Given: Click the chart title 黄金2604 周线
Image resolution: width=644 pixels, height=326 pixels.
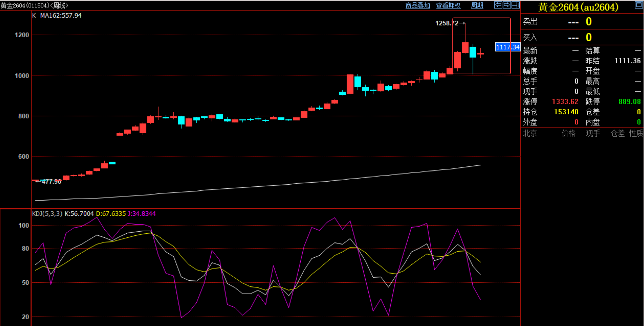Looking at the screenshot, I should (34, 5).
